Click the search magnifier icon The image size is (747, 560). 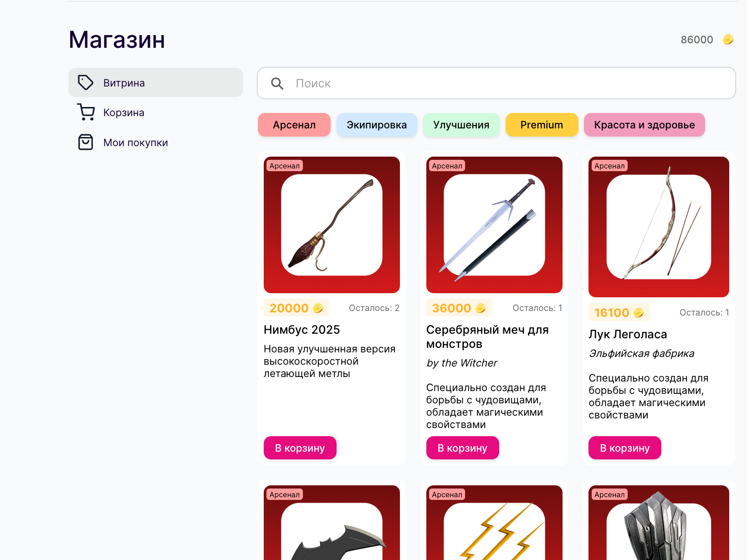277,83
